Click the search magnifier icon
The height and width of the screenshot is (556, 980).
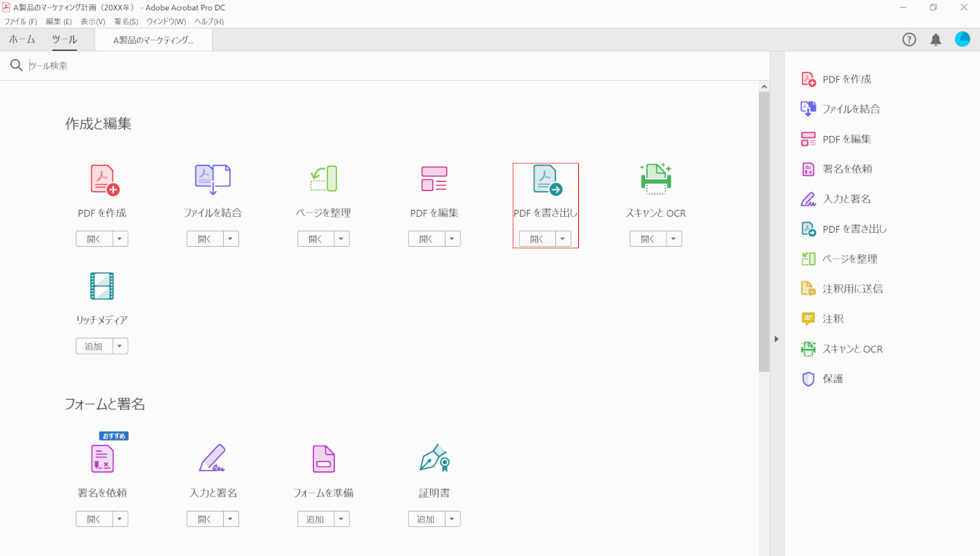[x=17, y=65]
